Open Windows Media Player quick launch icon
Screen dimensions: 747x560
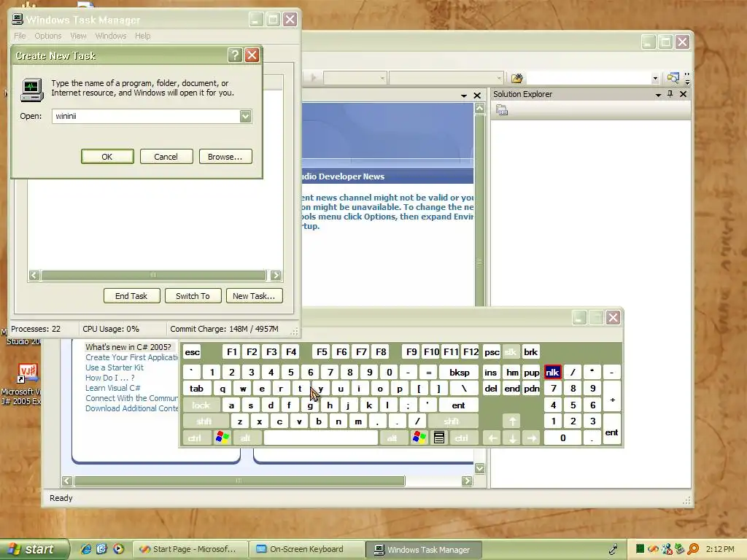pyautogui.click(x=118, y=549)
